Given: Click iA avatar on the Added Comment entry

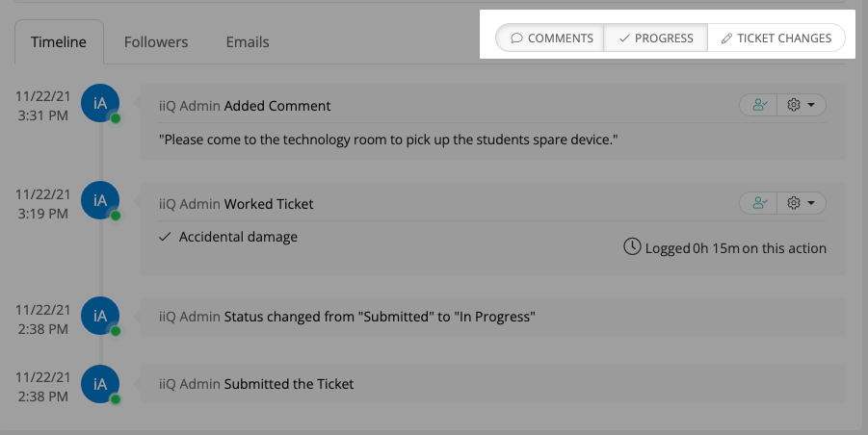Looking at the screenshot, I should pyautogui.click(x=100, y=104).
